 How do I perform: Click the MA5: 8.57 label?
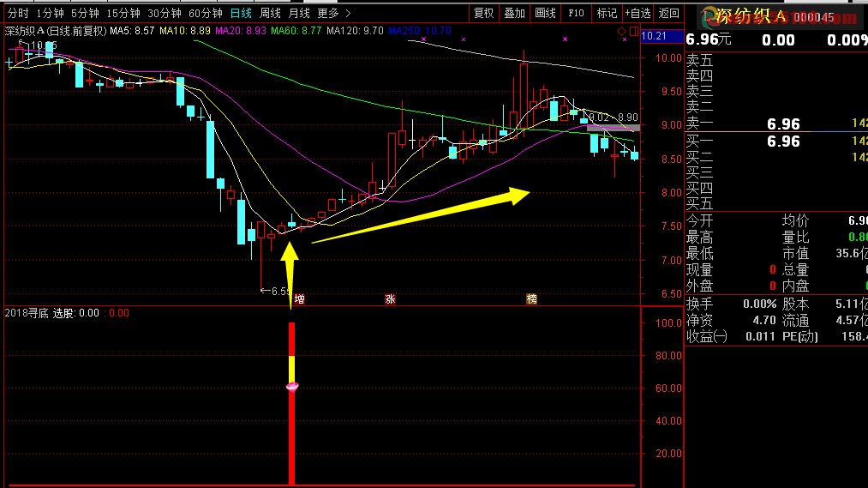coord(132,31)
